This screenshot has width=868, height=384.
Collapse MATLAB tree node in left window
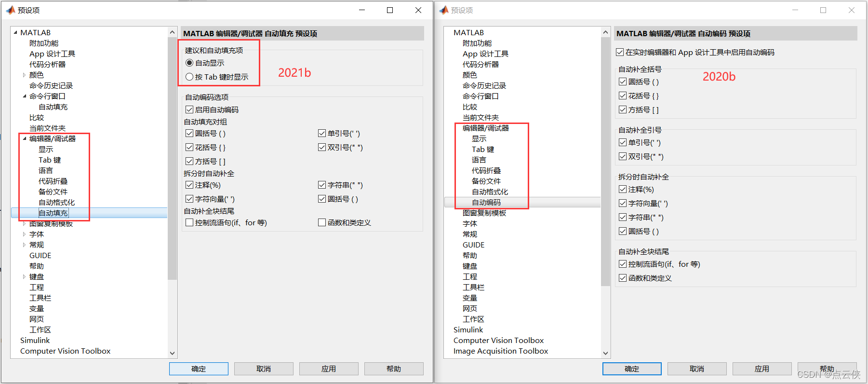pos(15,33)
